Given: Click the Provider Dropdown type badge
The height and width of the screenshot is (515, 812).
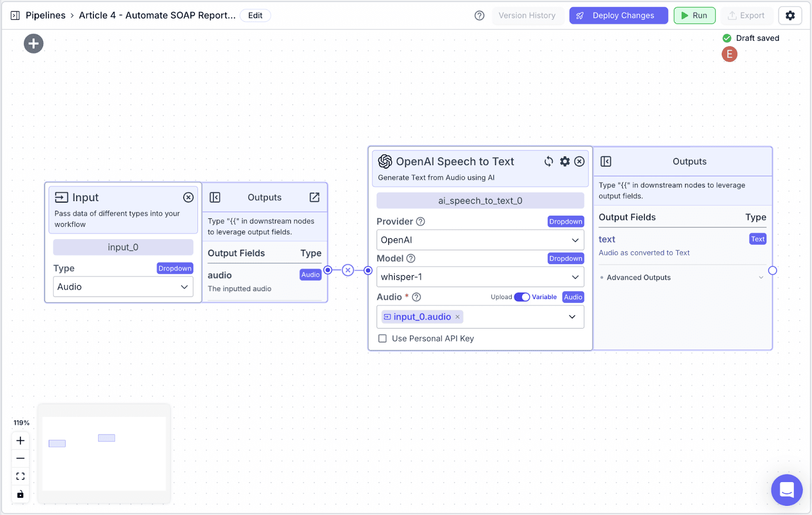Looking at the screenshot, I should point(565,221).
